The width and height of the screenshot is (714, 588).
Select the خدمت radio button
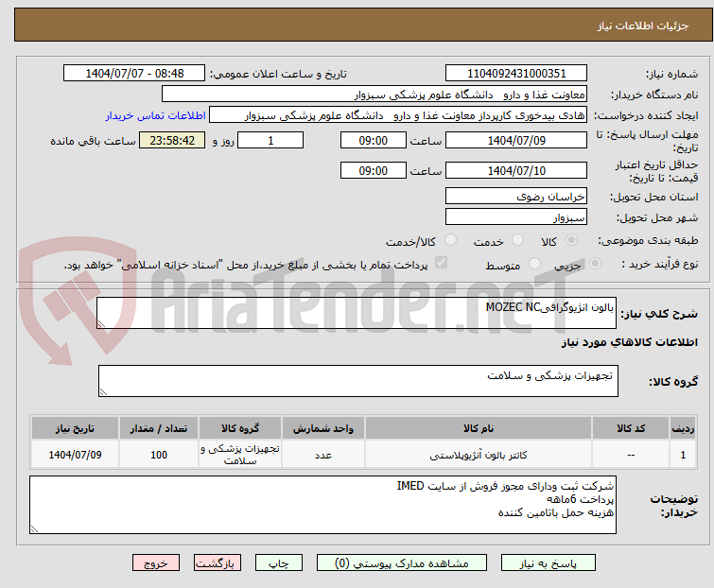517,240
